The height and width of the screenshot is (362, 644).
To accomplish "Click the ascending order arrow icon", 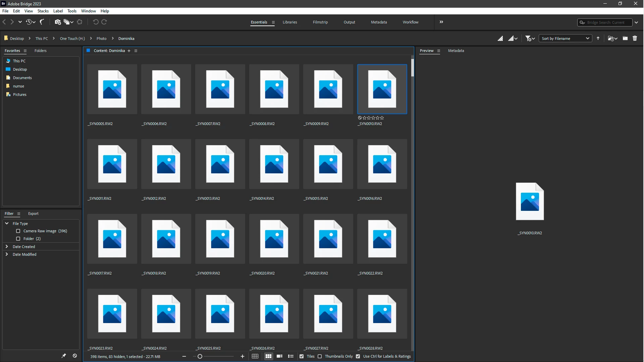I will pyautogui.click(x=598, y=39).
